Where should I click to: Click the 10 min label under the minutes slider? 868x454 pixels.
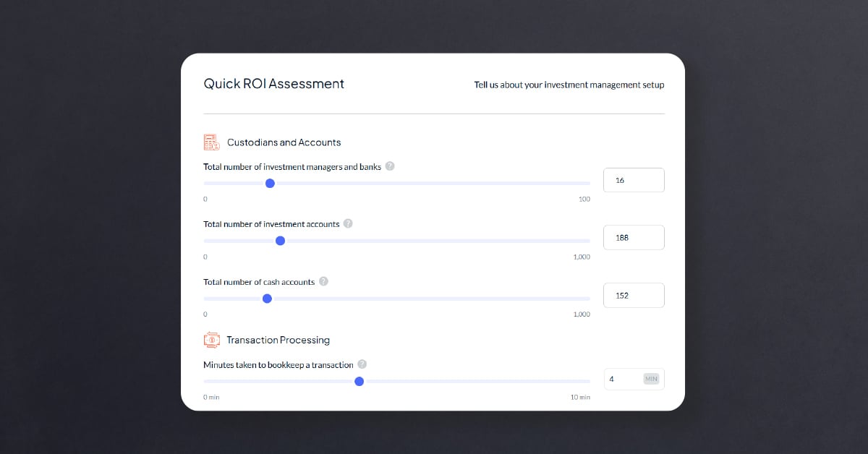click(x=579, y=397)
